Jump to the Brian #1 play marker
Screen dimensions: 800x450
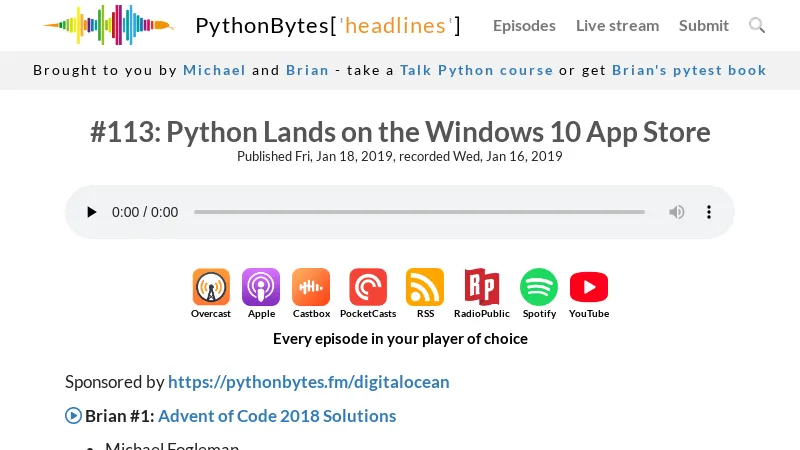click(73, 415)
